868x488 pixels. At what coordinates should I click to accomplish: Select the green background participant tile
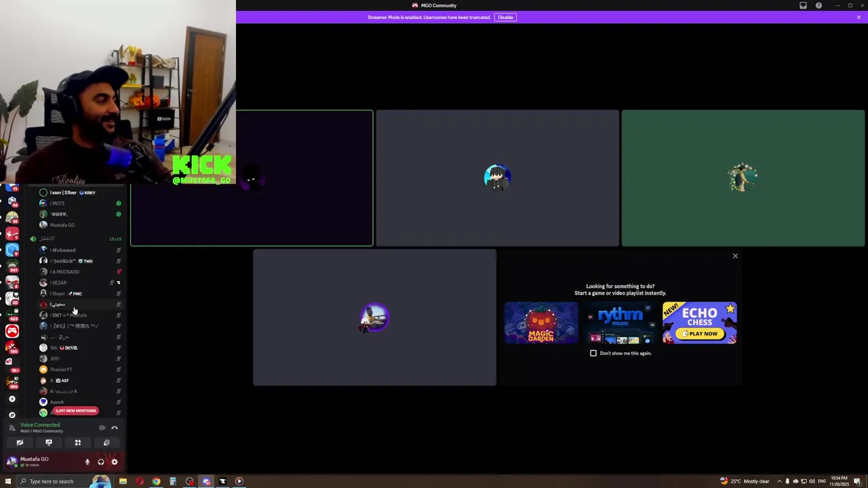pos(743,178)
